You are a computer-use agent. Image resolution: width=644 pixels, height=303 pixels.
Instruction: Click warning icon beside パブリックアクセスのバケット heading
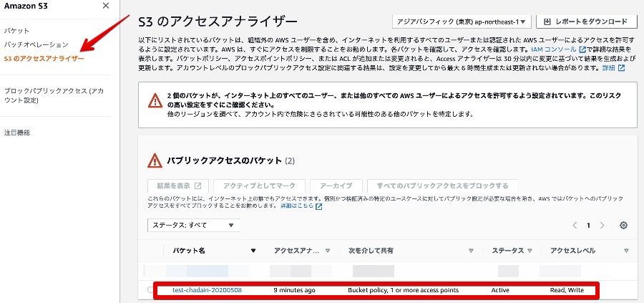click(x=155, y=160)
